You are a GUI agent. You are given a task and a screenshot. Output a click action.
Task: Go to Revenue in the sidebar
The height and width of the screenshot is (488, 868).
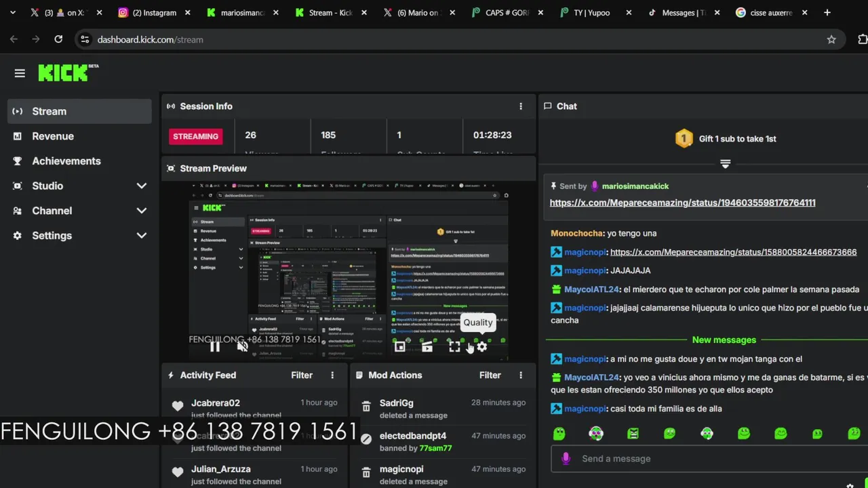79,136
